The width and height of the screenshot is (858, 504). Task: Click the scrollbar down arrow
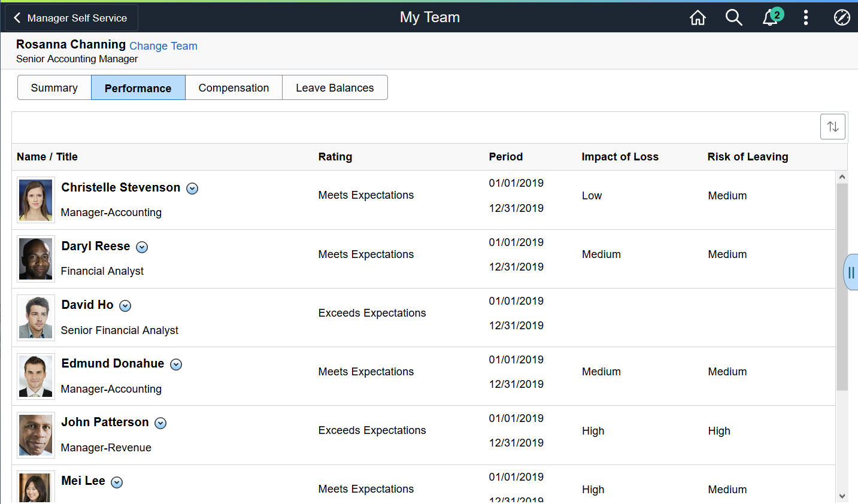(x=842, y=496)
